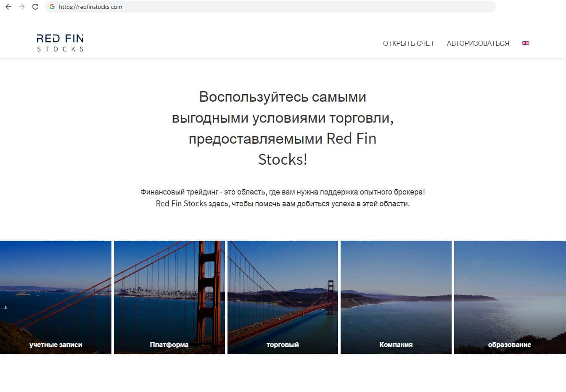This screenshot has width=566, height=392.
Task: Open the Платформа tile
Action: click(x=169, y=297)
